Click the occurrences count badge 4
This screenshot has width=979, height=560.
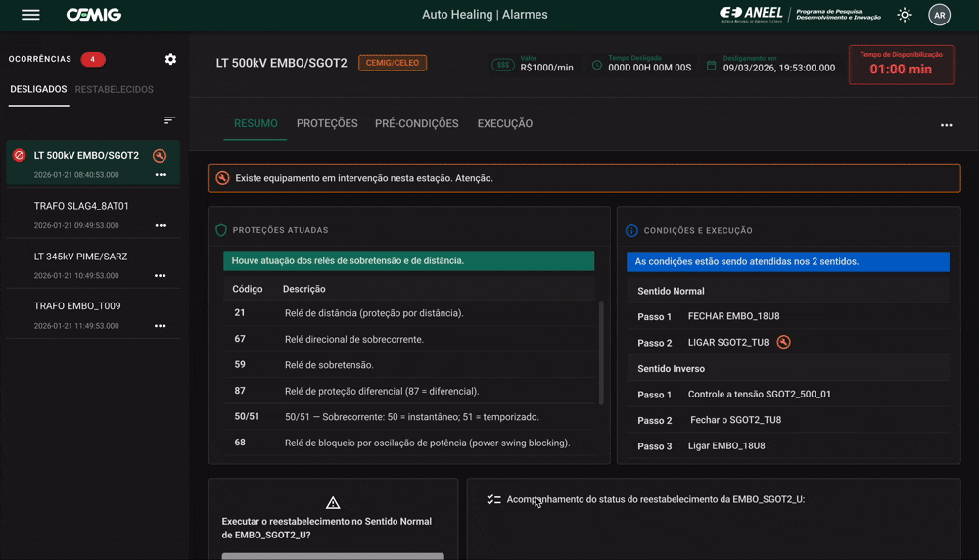click(93, 60)
